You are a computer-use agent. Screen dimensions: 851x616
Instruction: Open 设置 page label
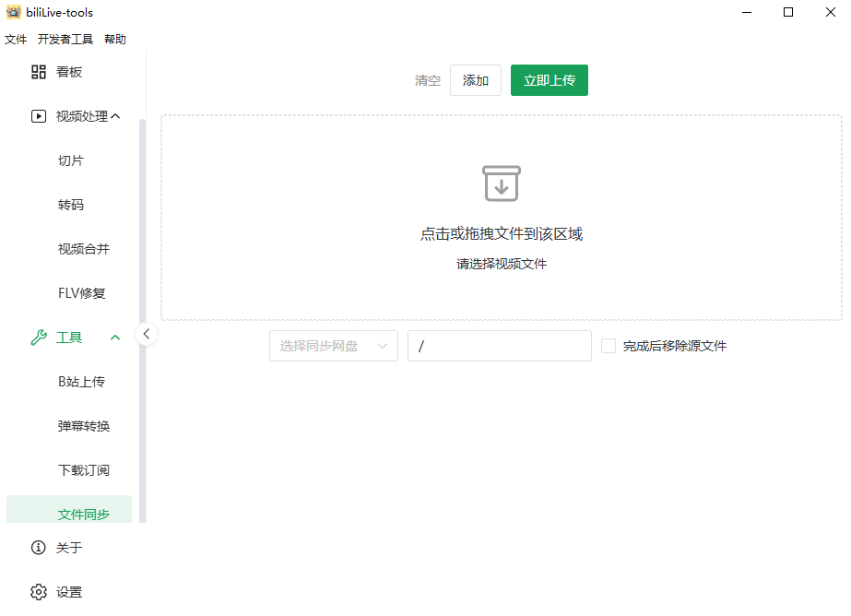[69, 592]
